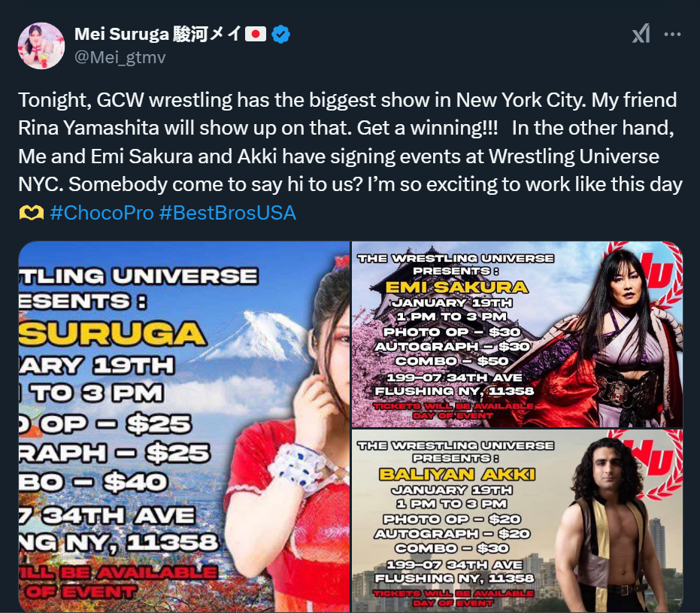The width and height of the screenshot is (700, 613).
Task: Open the @Mei_gtmv handle link
Action: point(120,57)
